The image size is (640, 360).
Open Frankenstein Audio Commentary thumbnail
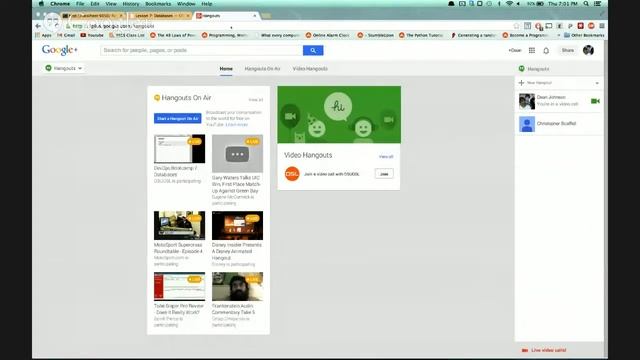point(238,287)
